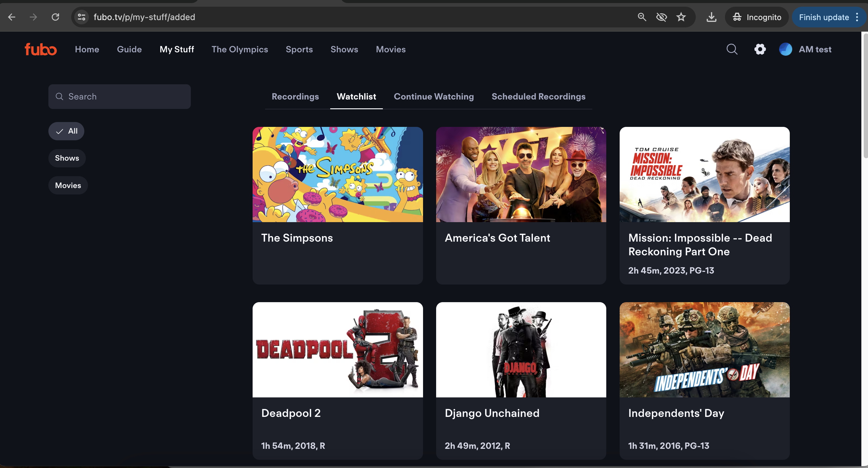Filter the watchlist by Movies
868x468 pixels.
[x=68, y=185]
